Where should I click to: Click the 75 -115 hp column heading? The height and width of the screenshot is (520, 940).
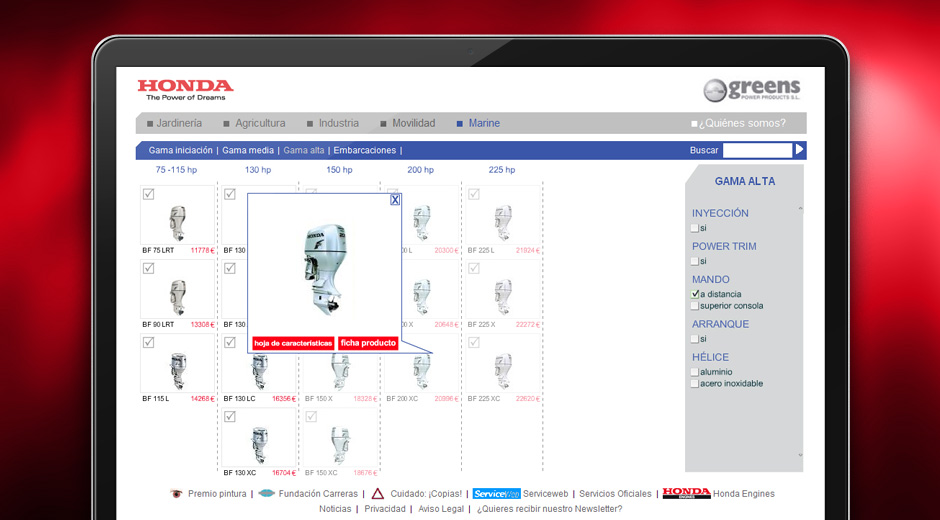(176, 170)
